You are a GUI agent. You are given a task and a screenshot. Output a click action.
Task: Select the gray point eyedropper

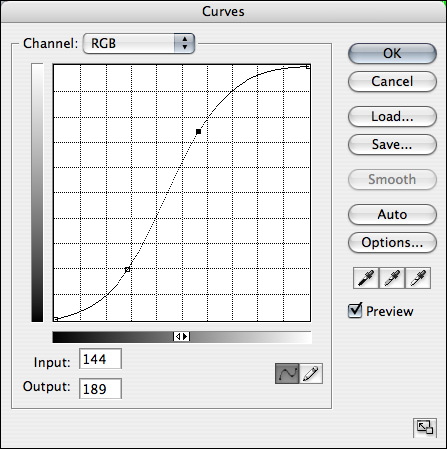click(392, 278)
